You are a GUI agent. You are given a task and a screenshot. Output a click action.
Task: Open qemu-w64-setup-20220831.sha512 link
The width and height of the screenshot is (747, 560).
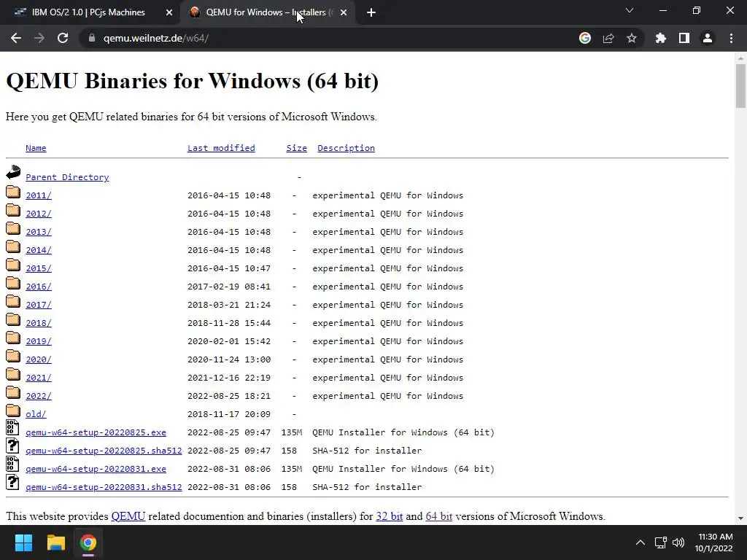click(104, 487)
